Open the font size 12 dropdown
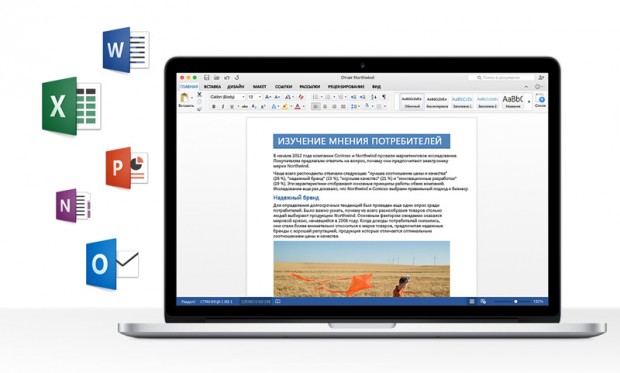620x373 pixels. [254, 97]
